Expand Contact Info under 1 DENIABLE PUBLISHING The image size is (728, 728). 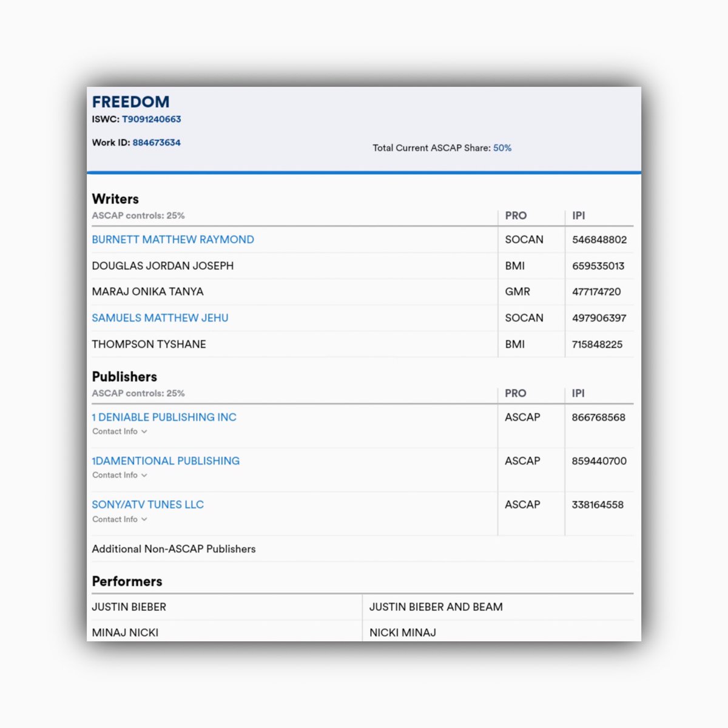click(x=120, y=431)
